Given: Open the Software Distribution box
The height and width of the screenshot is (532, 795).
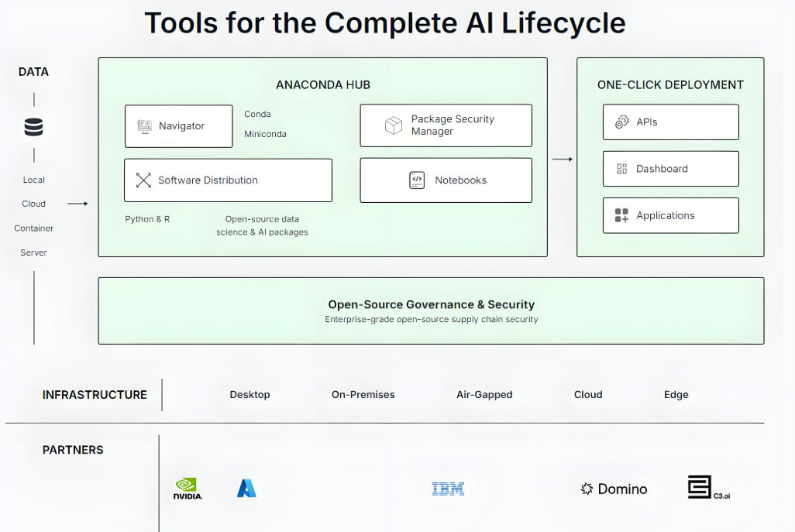Looking at the screenshot, I should [228, 180].
